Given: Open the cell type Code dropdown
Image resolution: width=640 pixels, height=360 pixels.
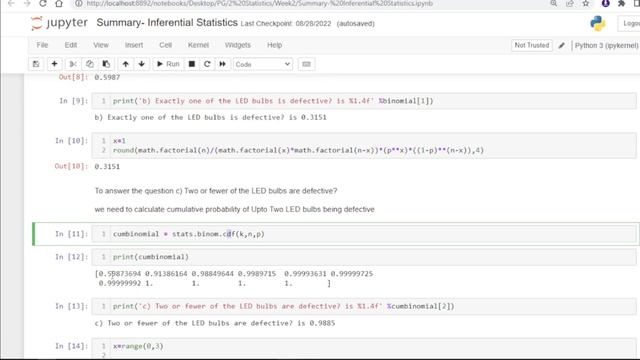Looking at the screenshot, I should click(263, 64).
